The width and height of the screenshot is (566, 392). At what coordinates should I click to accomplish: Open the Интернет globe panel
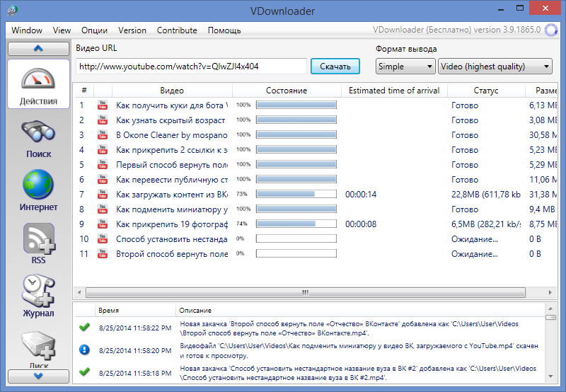coord(38,190)
